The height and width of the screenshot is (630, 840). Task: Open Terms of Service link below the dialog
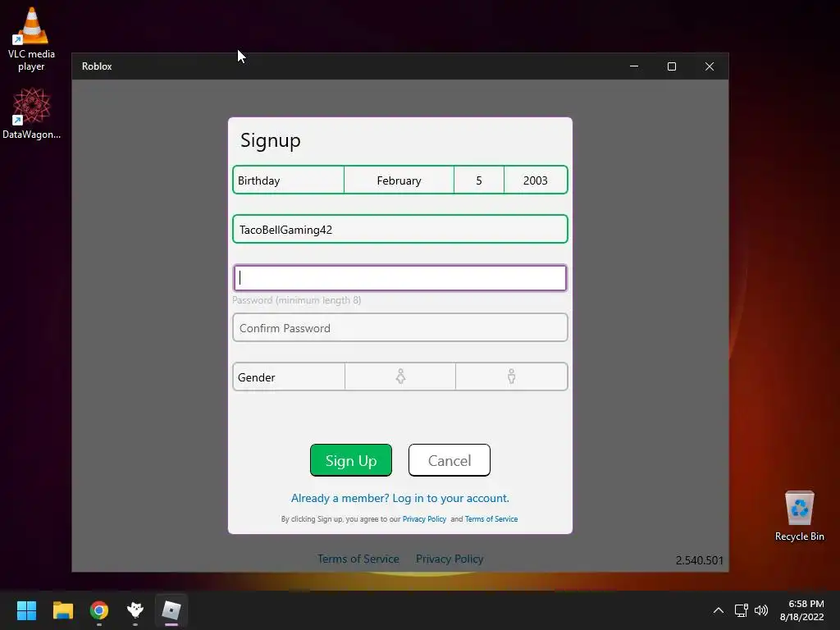point(358,559)
